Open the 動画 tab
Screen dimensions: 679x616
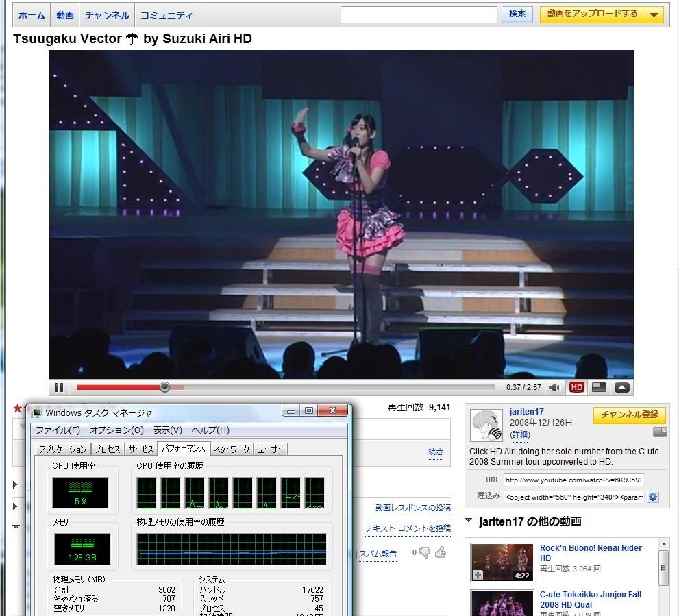(65, 15)
